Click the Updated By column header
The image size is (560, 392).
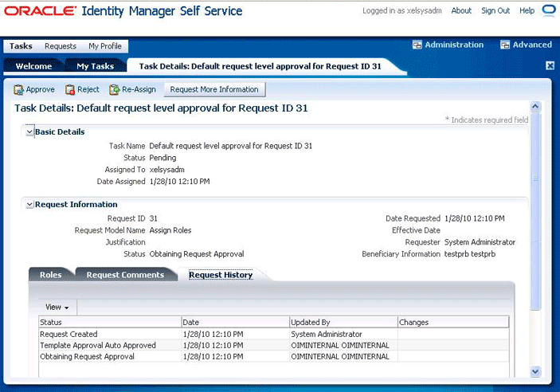pyautogui.click(x=343, y=323)
